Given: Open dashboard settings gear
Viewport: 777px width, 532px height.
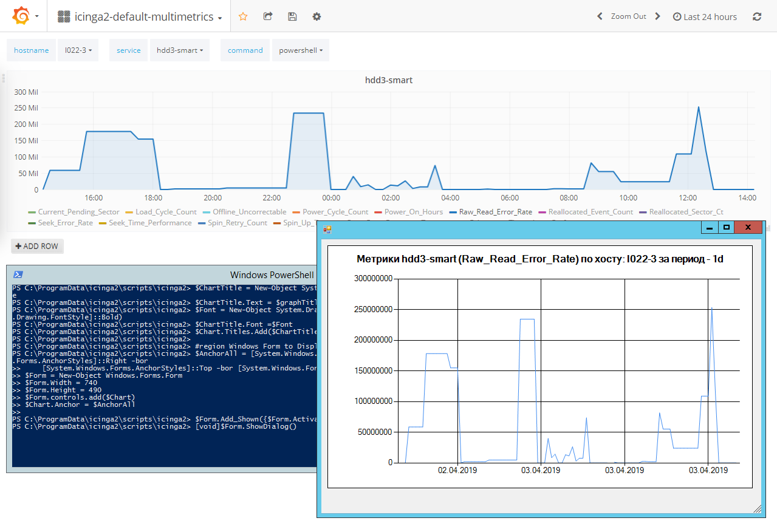Looking at the screenshot, I should pyautogui.click(x=317, y=16).
